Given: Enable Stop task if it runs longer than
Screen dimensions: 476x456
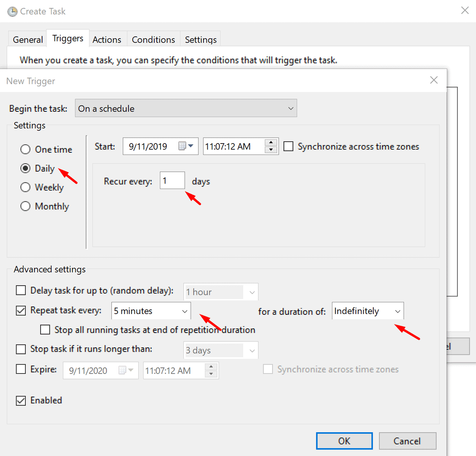Looking at the screenshot, I should (21, 349).
